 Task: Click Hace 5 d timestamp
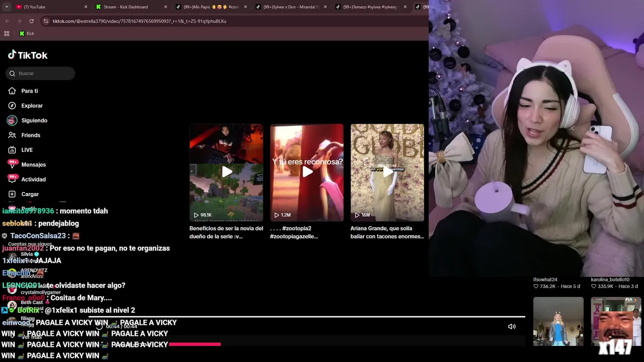tap(570, 287)
